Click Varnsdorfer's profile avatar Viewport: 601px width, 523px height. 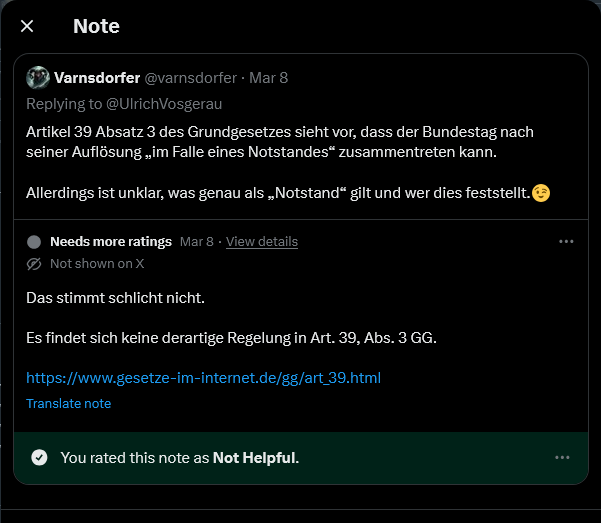pyautogui.click(x=38, y=78)
